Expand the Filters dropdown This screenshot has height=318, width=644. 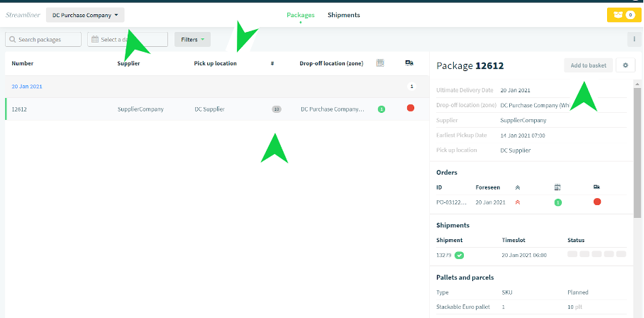[x=193, y=40]
